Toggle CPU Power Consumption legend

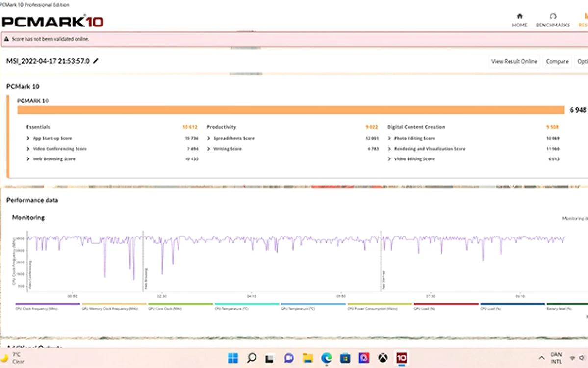380,307
